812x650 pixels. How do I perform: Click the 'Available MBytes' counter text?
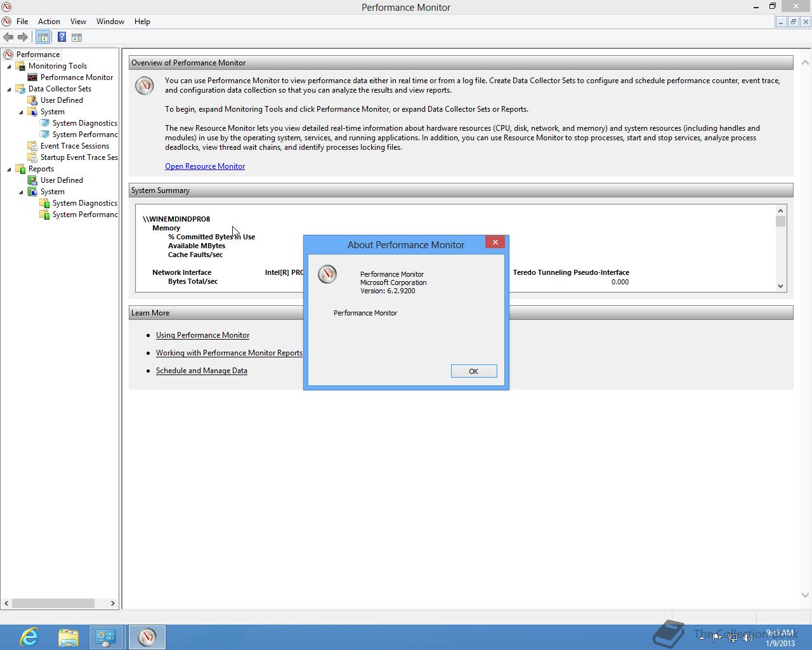197,246
